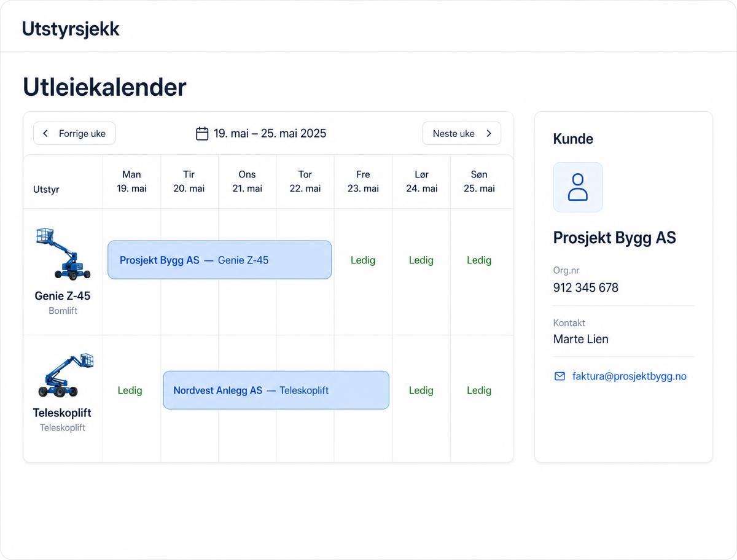Click the Genie Z-45 equipment name
This screenshot has width=737, height=560.
[63, 296]
